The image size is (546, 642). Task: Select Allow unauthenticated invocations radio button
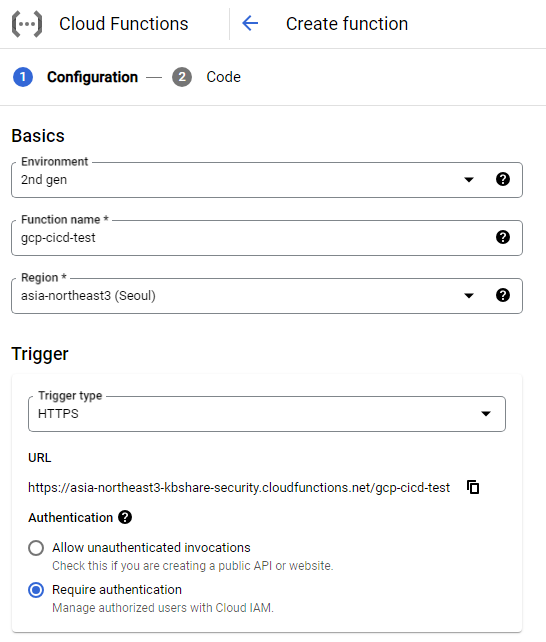point(36,548)
